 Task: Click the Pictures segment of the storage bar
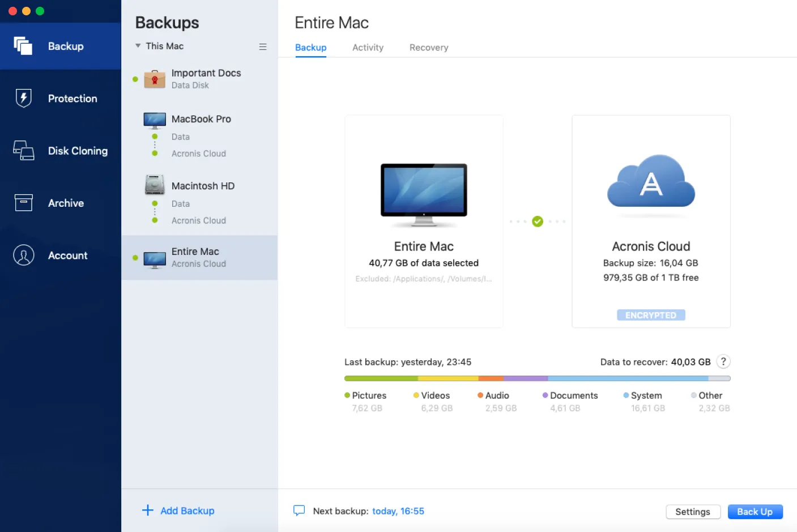380,377
